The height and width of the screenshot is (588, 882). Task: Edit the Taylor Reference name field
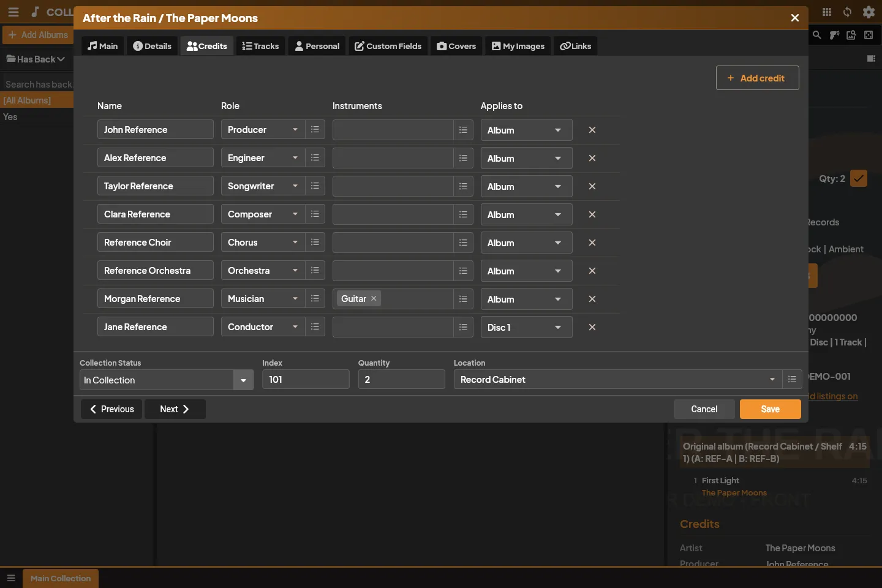point(156,186)
